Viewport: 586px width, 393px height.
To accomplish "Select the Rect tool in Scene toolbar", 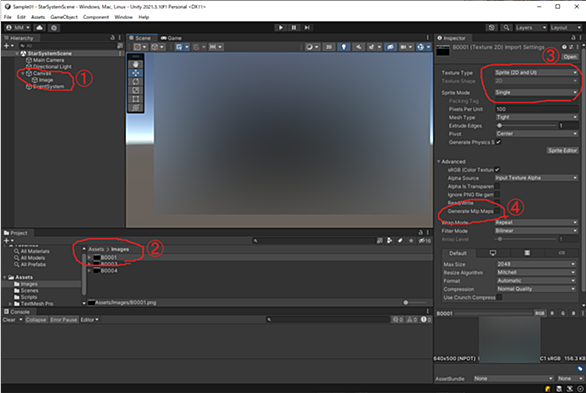I will tap(135, 99).
